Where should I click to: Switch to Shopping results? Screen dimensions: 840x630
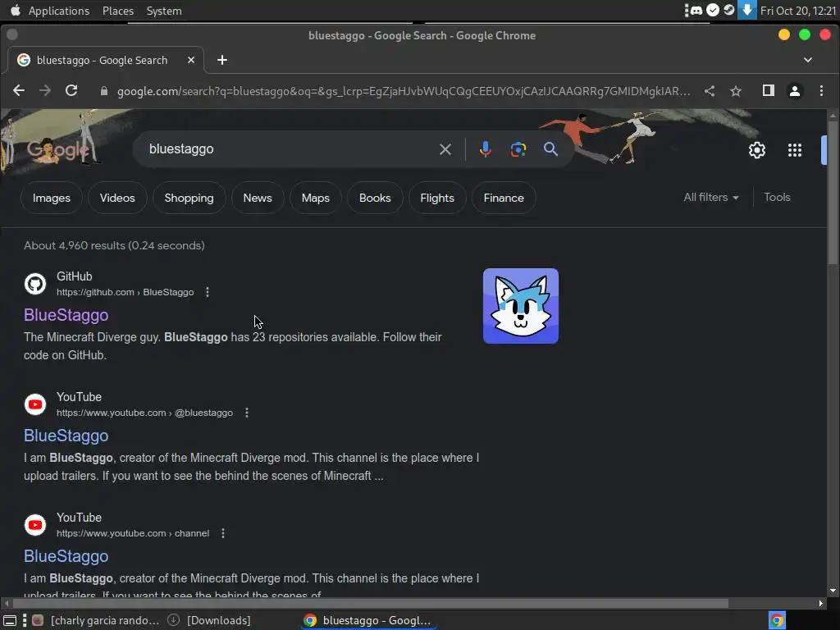tap(189, 198)
